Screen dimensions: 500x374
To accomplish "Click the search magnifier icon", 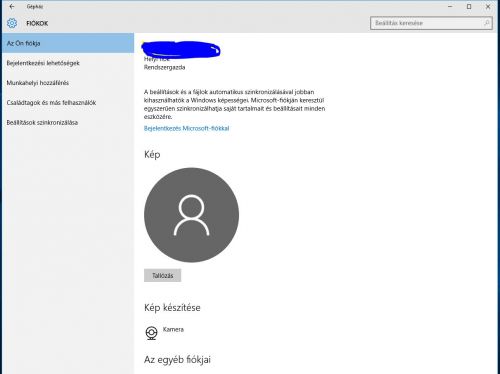I will coord(486,23).
